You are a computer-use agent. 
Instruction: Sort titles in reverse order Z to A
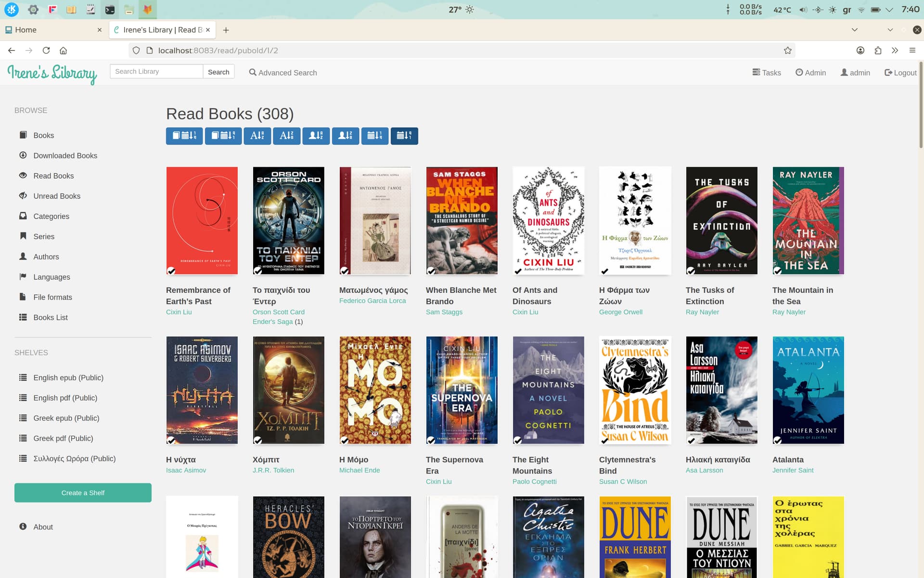click(x=287, y=136)
